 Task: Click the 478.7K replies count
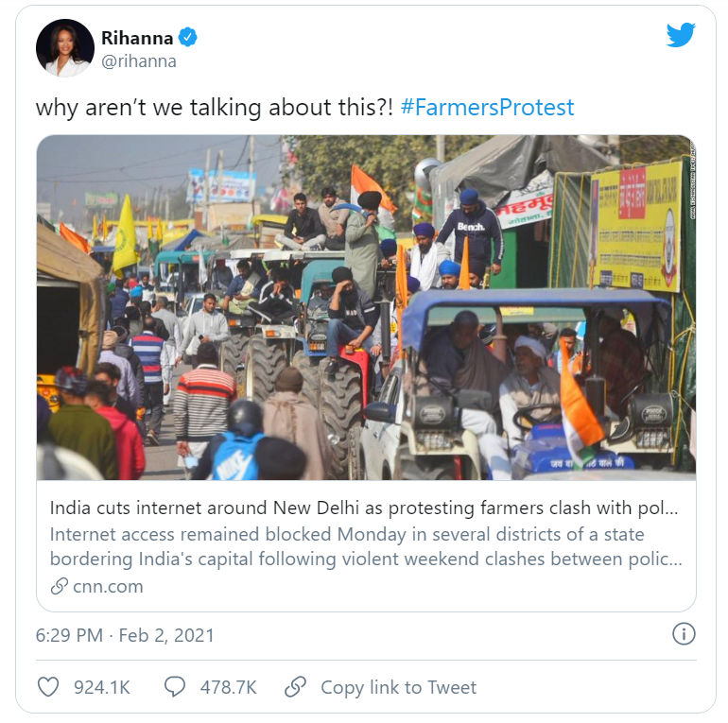[228, 688]
